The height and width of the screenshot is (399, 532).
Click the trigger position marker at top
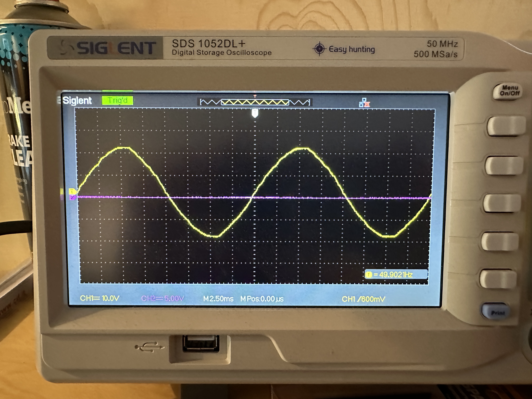click(255, 113)
